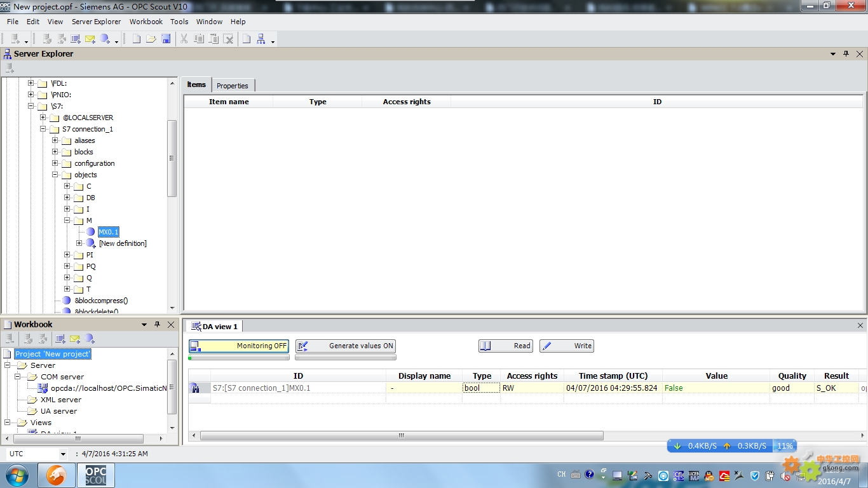Switch to the Properties tab

[x=233, y=86]
